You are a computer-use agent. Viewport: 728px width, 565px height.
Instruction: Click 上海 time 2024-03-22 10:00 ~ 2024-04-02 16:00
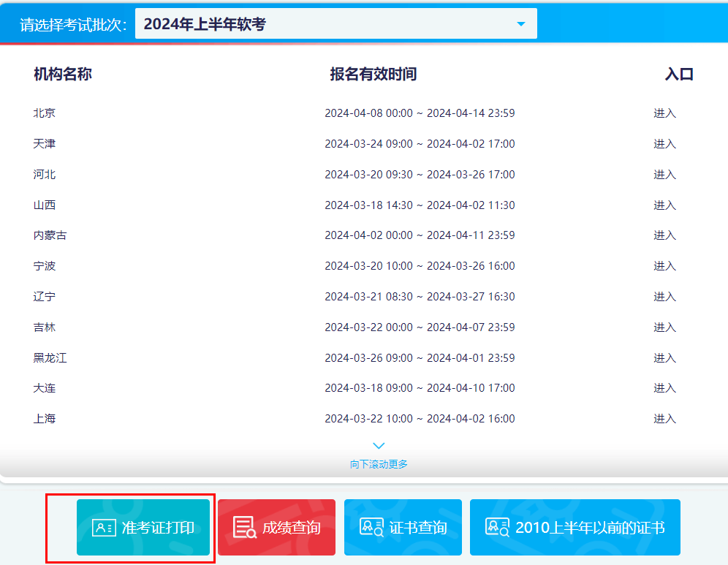pos(420,419)
